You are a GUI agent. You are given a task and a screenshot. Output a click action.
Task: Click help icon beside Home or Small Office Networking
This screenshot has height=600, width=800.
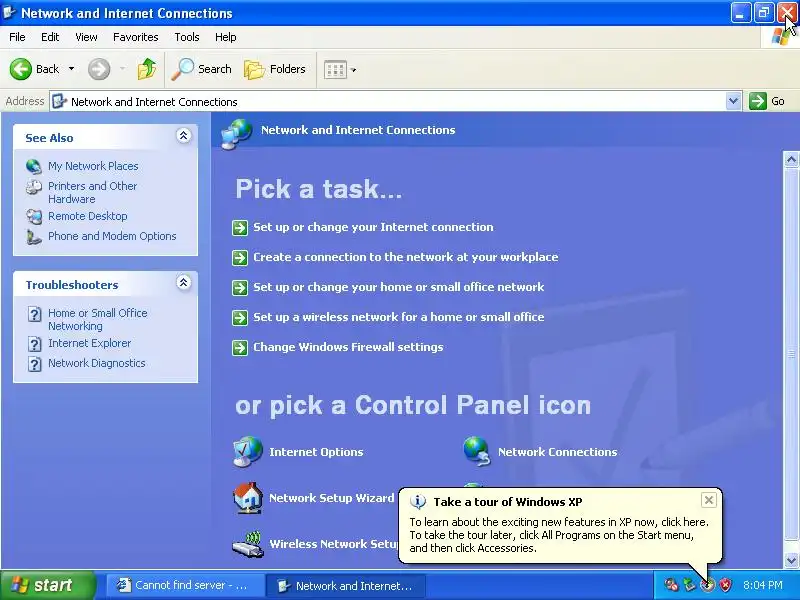point(34,314)
